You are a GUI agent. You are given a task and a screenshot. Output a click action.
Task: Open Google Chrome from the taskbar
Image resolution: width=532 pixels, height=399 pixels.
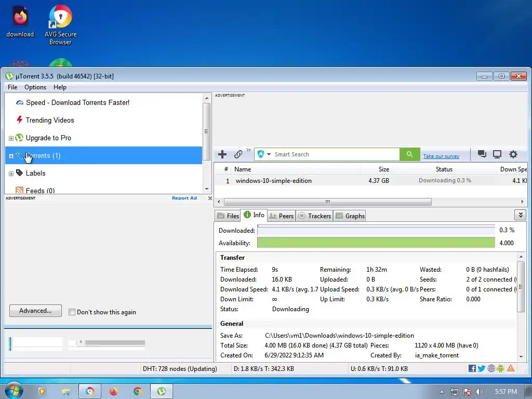pos(137,392)
